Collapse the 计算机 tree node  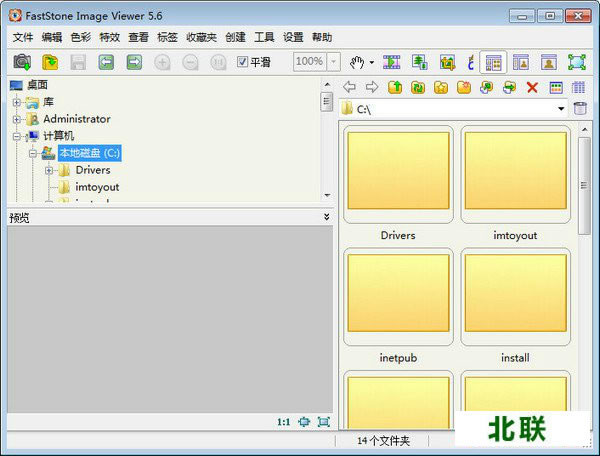[x=16, y=136]
